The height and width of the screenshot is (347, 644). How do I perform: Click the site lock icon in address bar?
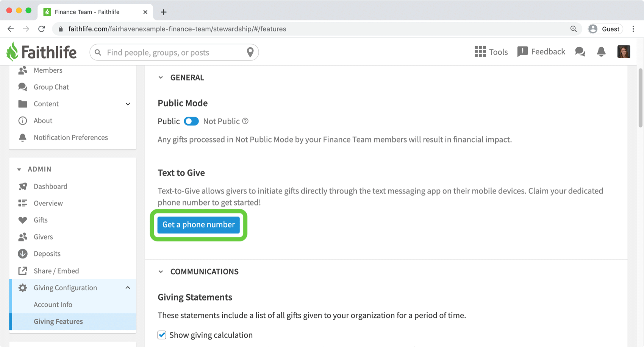point(61,29)
